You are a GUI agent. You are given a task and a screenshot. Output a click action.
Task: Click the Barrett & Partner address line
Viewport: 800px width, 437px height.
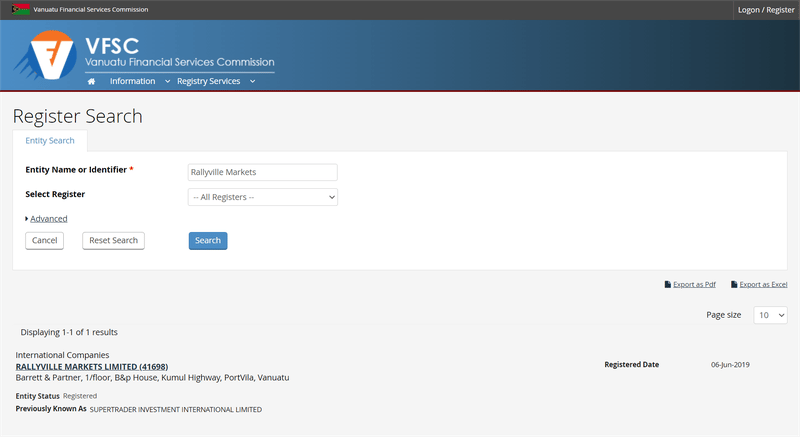(x=152, y=378)
